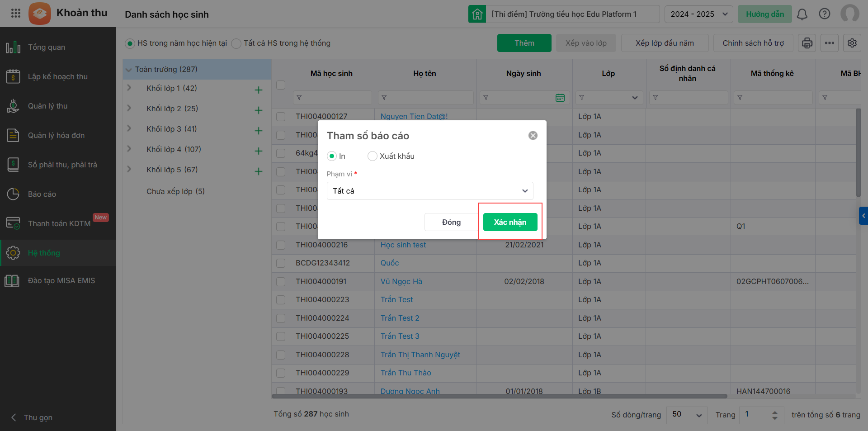Open the settings gear above the table
Image resolution: width=868 pixels, height=431 pixels.
coord(852,43)
